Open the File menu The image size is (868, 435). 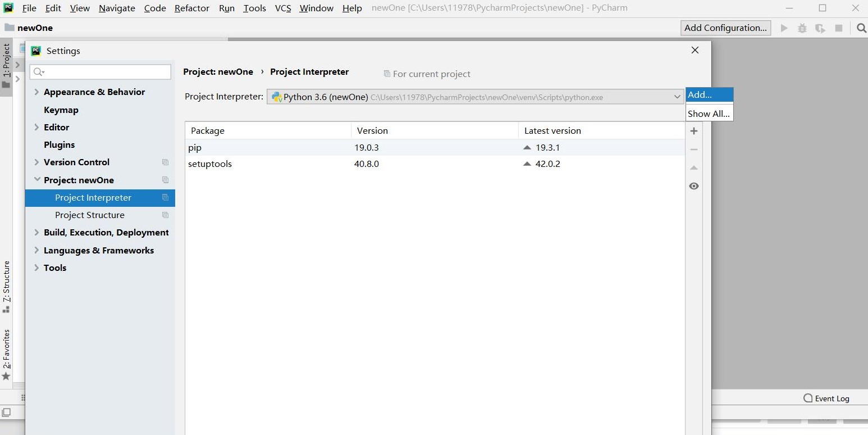[29, 8]
